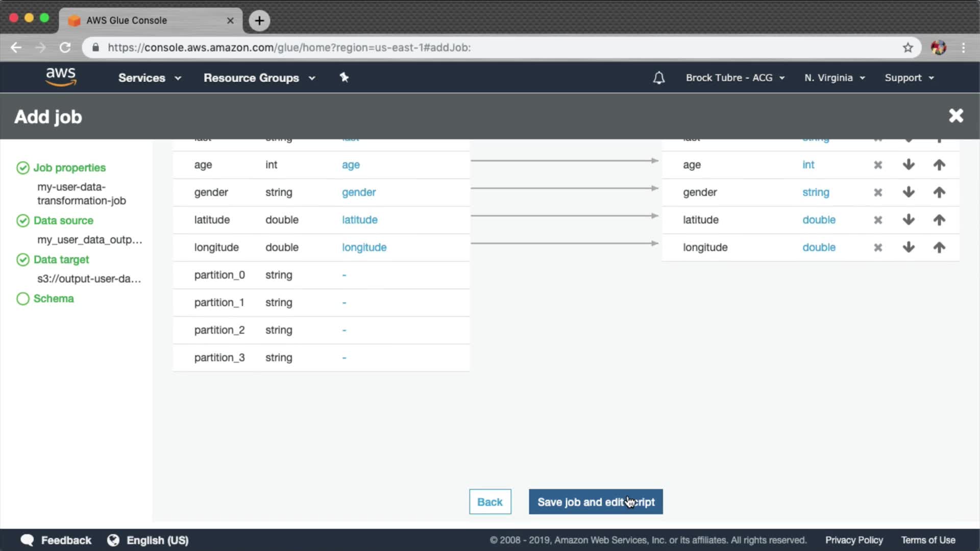980x551 pixels.
Task: Open Brock Tubre - ACG account menu
Action: pyautogui.click(x=734, y=78)
